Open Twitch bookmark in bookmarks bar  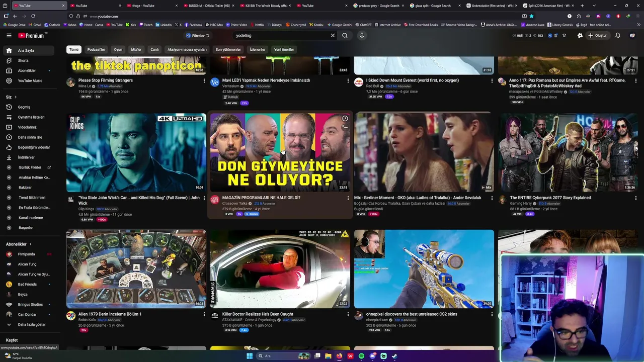(x=145, y=25)
